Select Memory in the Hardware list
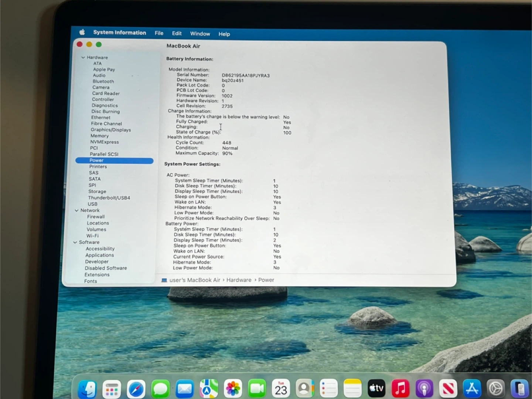 99,136
